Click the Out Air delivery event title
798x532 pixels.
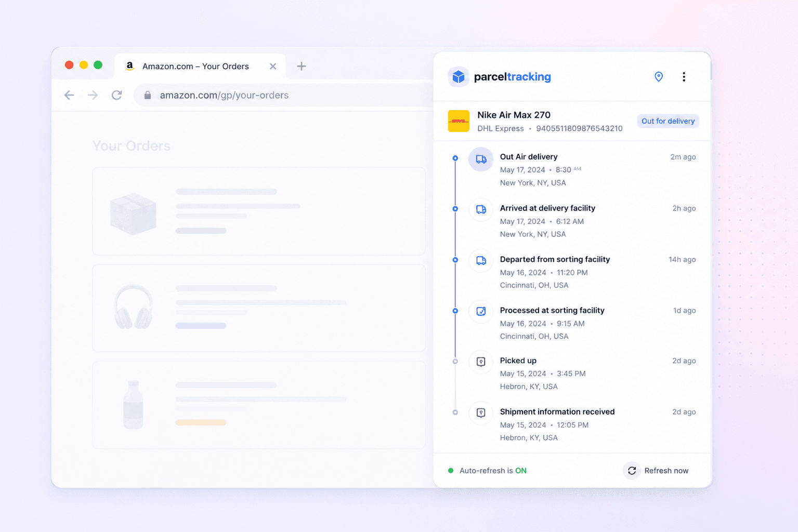pos(529,157)
